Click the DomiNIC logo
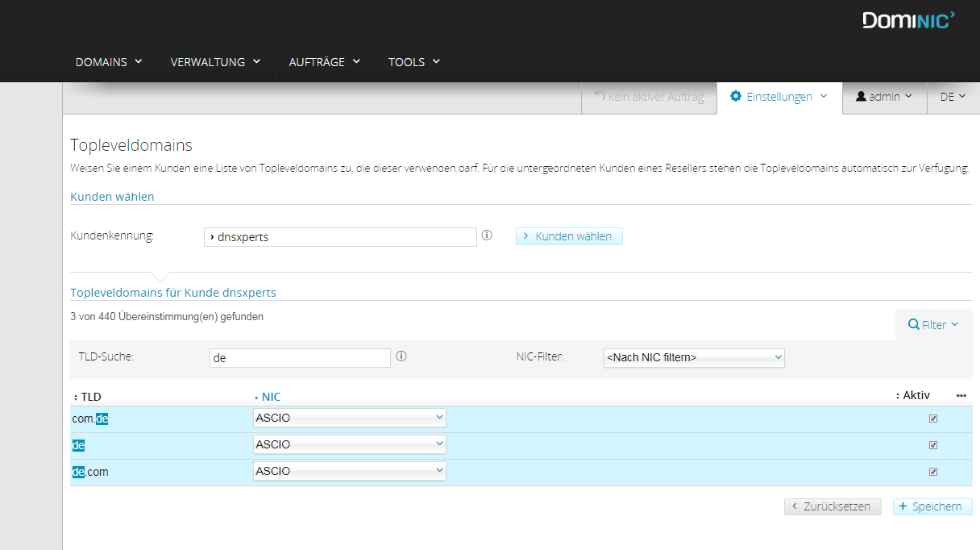The width and height of the screenshot is (980, 550). pos(908,20)
